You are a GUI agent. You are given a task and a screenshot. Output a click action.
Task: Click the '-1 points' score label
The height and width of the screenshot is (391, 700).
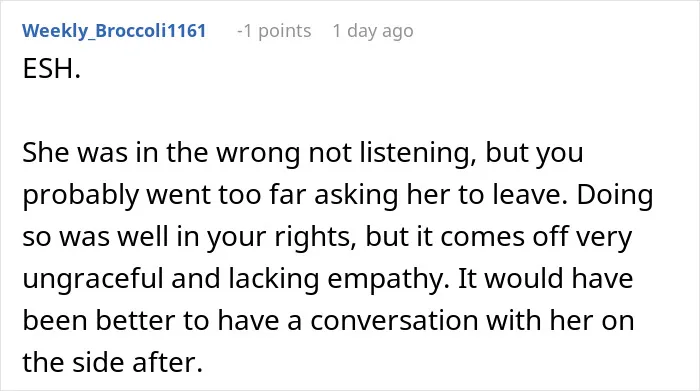[x=274, y=31]
